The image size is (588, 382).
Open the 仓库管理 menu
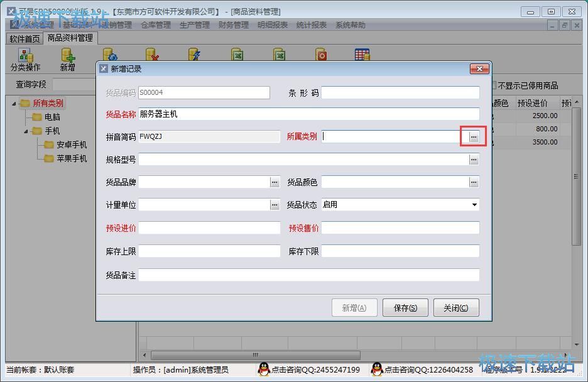click(156, 25)
